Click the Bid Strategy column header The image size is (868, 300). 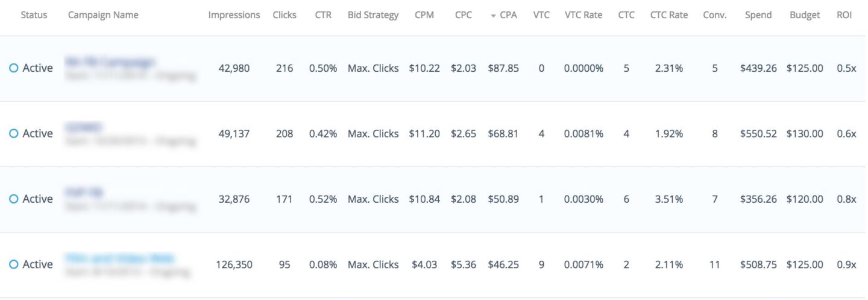373,15
